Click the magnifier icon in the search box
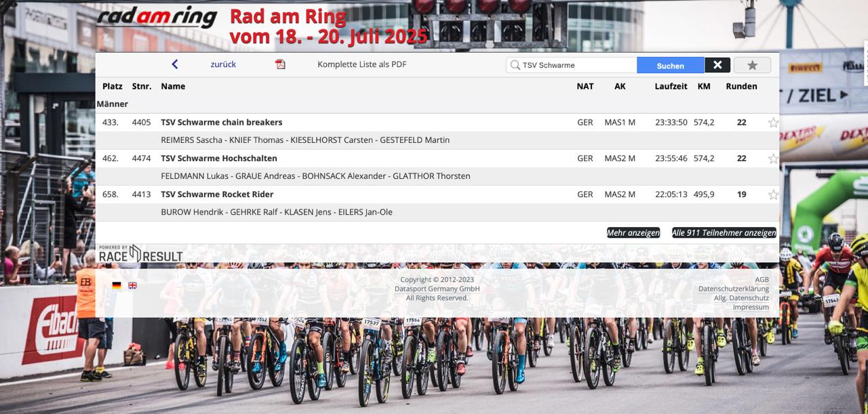The height and width of the screenshot is (414, 868). [516, 64]
